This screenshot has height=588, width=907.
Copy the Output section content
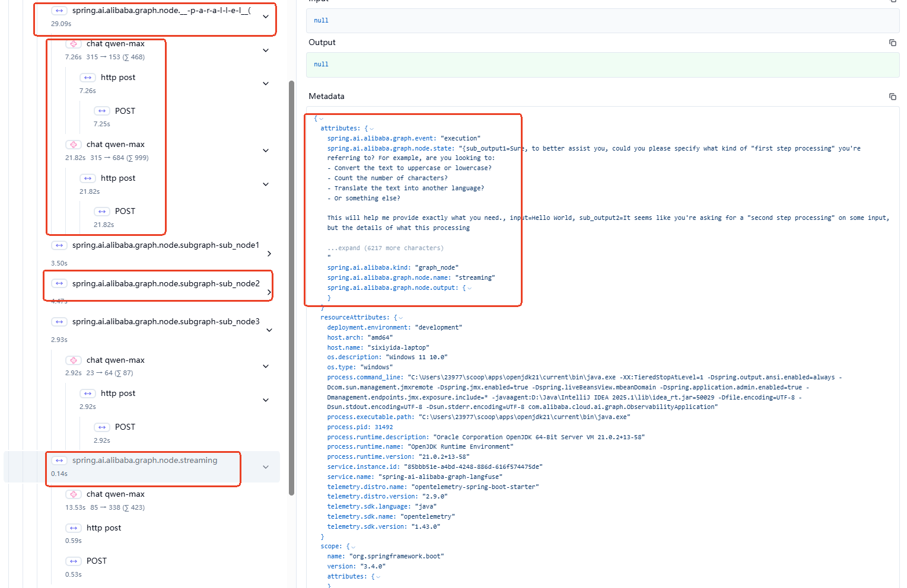(x=892, y=43)
